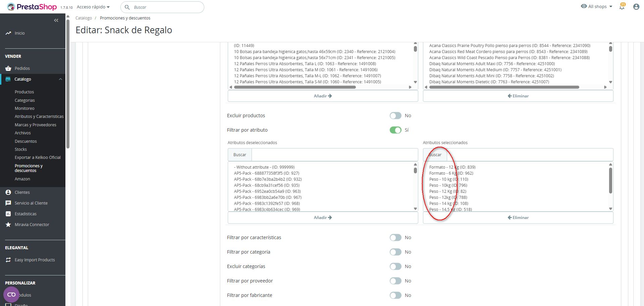This screenshot has height=306, width=644.
Task: Click selected products horizontal scrollbar
Action: [504, 87]
